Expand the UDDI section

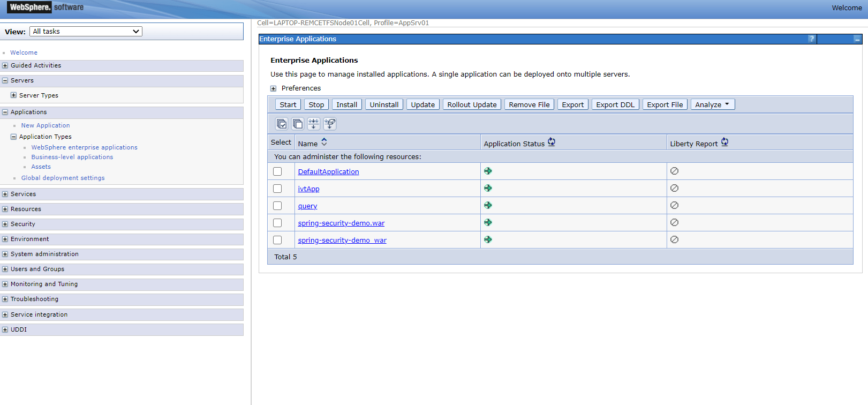(5, 329)
